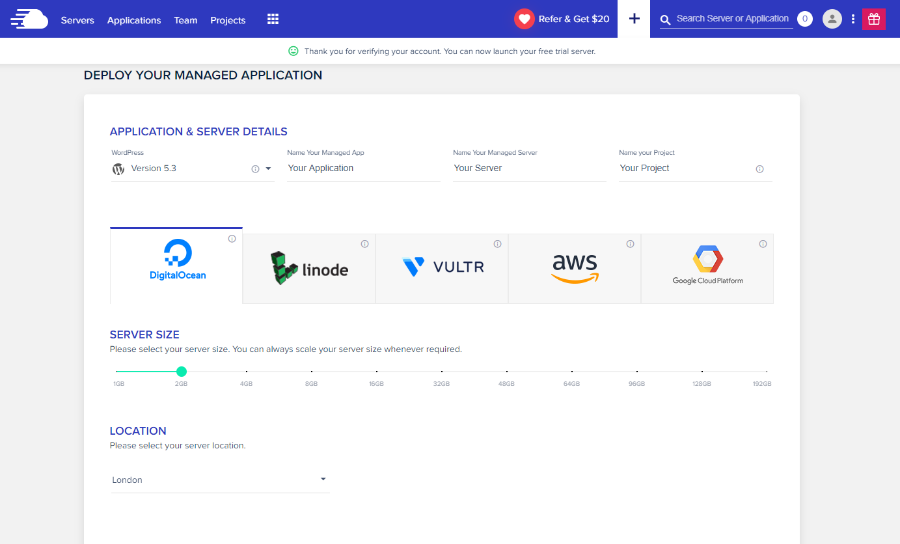Image resolution: width=900 pixels, height=544 pixels.
Task: Open the apps grid icon
Action: [273, 19]
